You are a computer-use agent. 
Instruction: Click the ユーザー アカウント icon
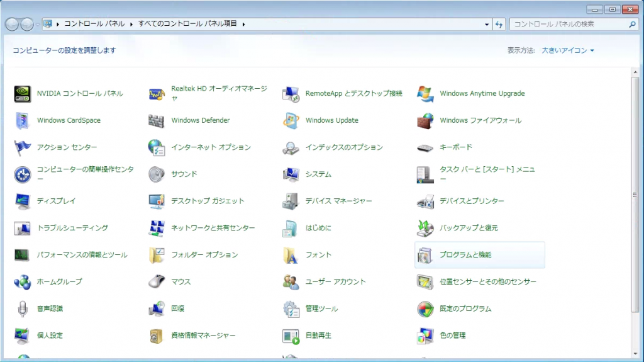tap(291, 282)
